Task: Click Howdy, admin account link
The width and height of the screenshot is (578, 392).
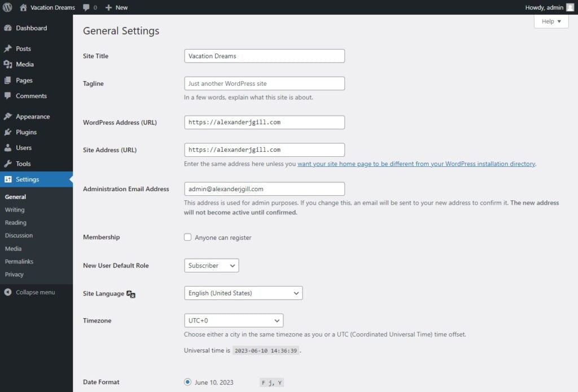Action: (x=544, y=7)
